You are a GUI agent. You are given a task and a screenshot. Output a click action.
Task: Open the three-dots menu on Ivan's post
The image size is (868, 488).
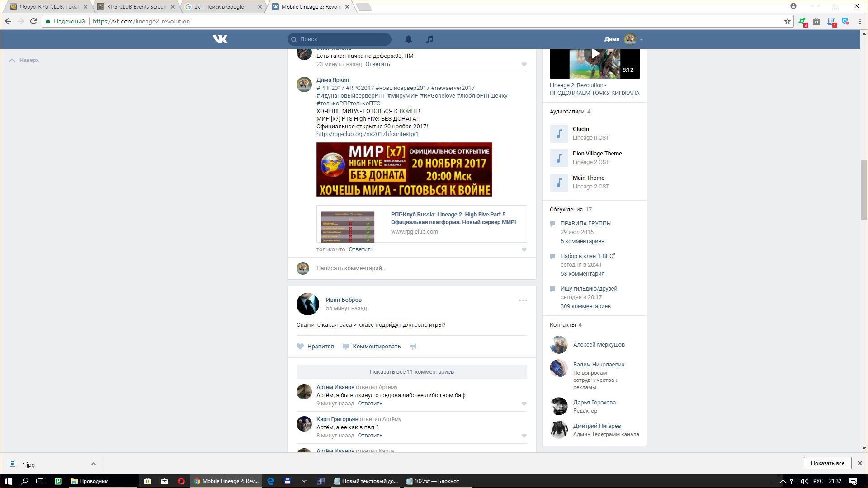click(x=523, y=300)
